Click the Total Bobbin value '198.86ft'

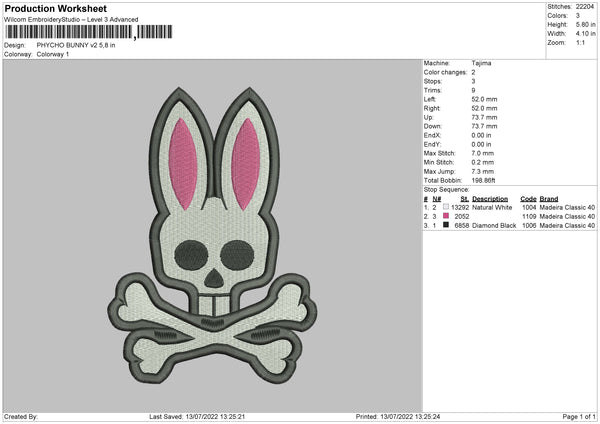(x=483, y=180)
